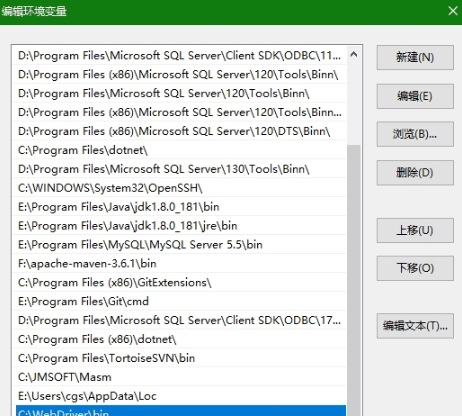This screenshot has height=416, width=462.
Task: Select the truncated (x86) 120\Tools\Binn... row
Action: [180, 112]
